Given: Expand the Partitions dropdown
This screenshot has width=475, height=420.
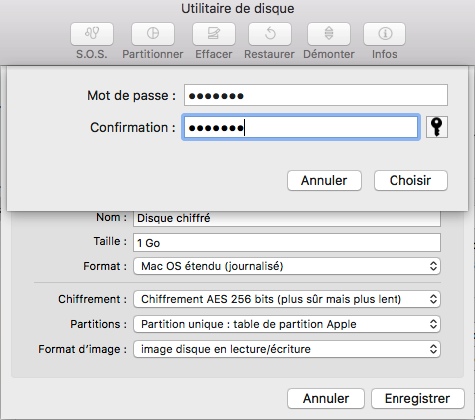Looking at the screenshot, I should pos(287,324).
